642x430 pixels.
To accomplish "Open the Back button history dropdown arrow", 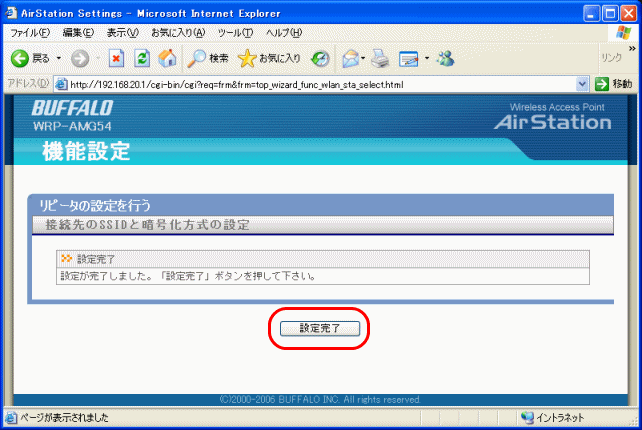I will pos(59,59).
